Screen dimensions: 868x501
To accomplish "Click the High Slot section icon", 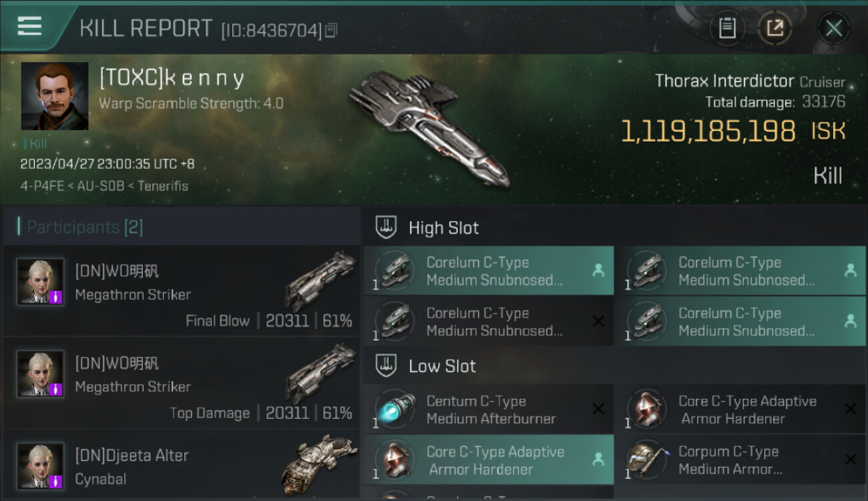I will (385, 228).
